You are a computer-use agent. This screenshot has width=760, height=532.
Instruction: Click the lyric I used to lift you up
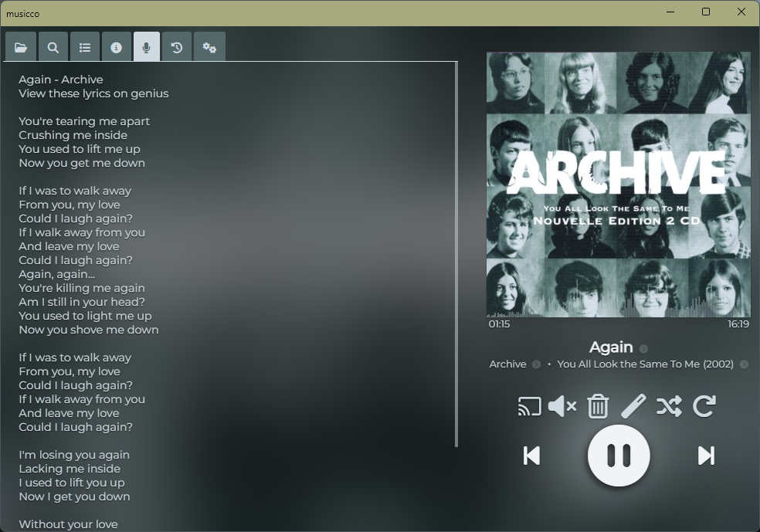[x=72, y=483]
